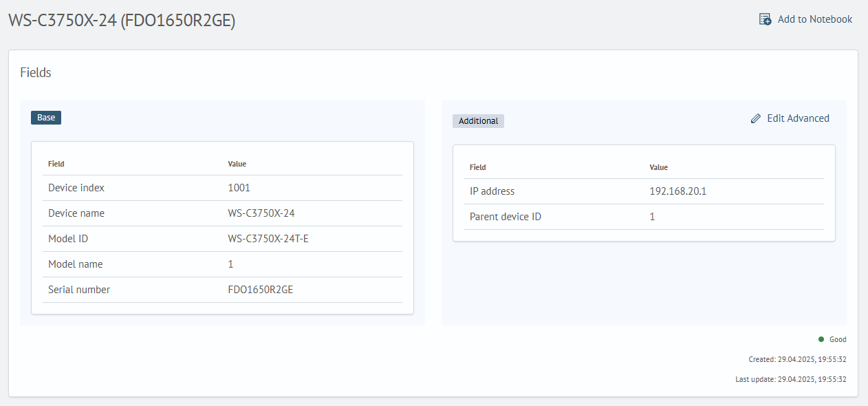Click the Device name field label
The height and width of the screenshot is (406, 868).
pyautogui.click(x=76, y=213)
